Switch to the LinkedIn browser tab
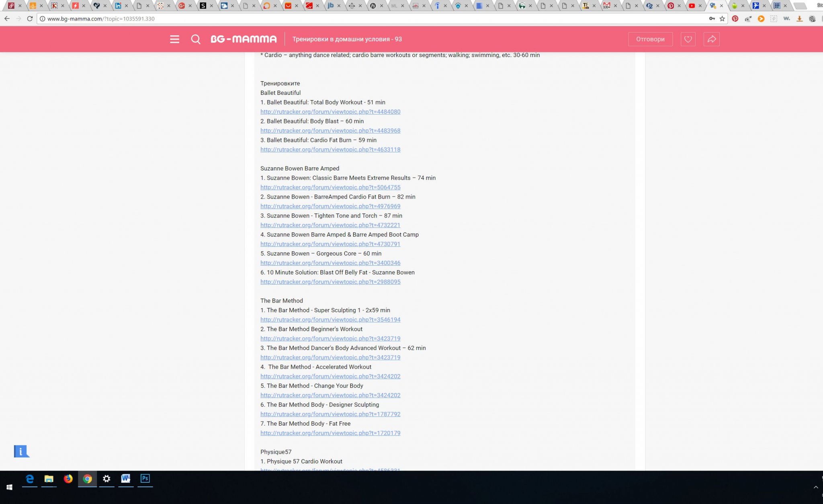Viewport: 823px width, 504px height. click(x=118, y=6)
